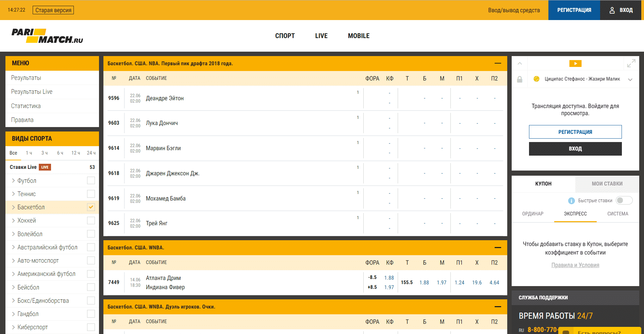This screenshot has height=334, width=644.
Task: Tick the Американский футбол checkbox
Action: pos(91,274)
